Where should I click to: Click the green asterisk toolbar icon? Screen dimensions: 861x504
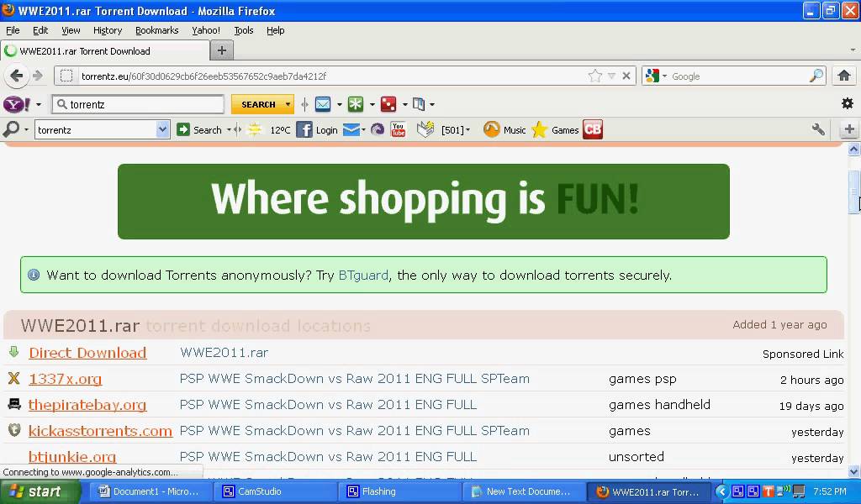[x=356, y=103]
